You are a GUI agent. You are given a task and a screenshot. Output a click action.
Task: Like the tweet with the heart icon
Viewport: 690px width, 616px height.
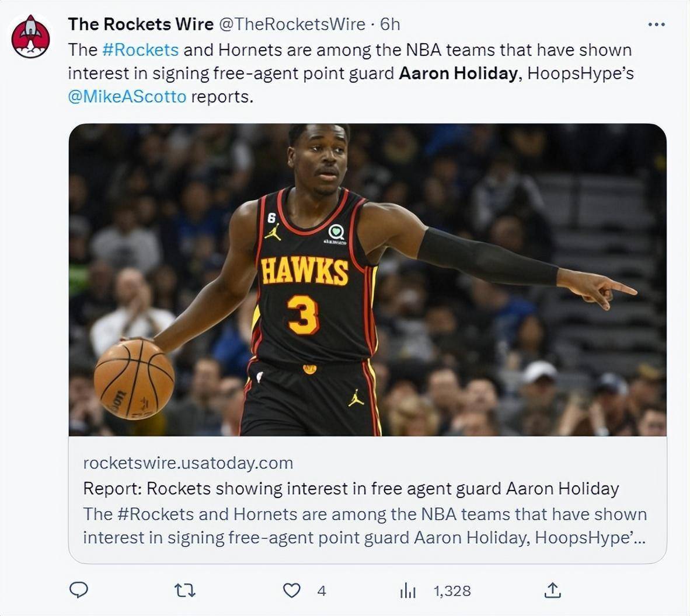[291, 590]
